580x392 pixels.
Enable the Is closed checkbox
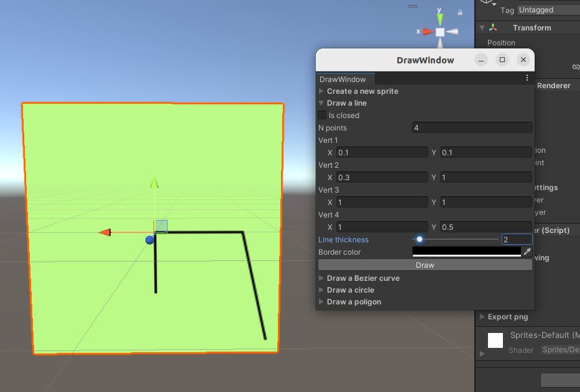[x=322, y=115]
